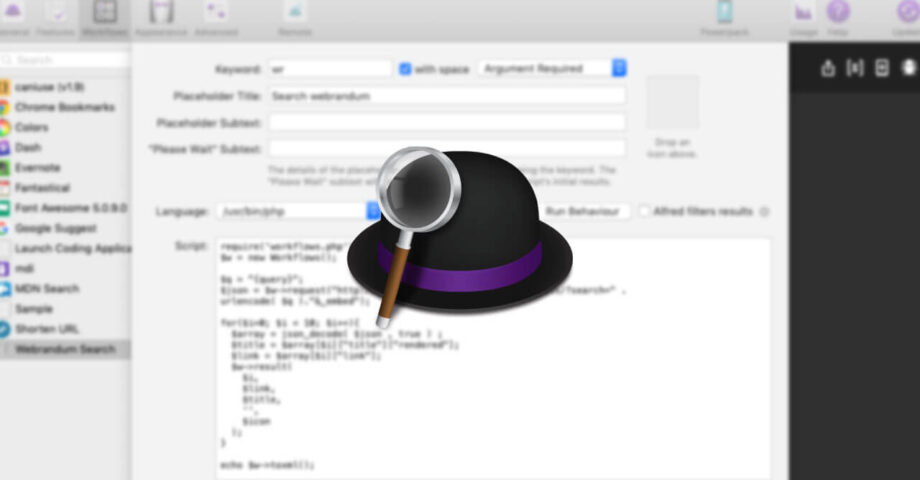Switch to the Appearance preferences tab

[160, 19]
